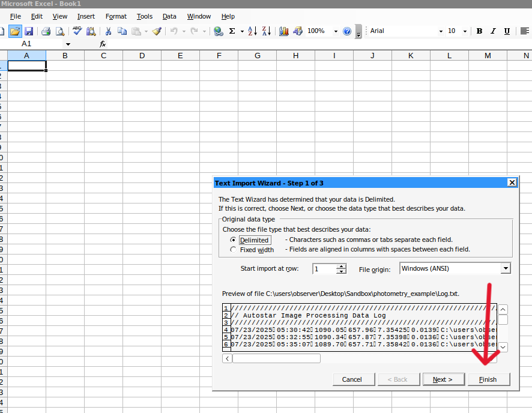Viewport: 532px width, 413px height.
Task: Increase Start import at row value
Action: (x=341, y=266)
